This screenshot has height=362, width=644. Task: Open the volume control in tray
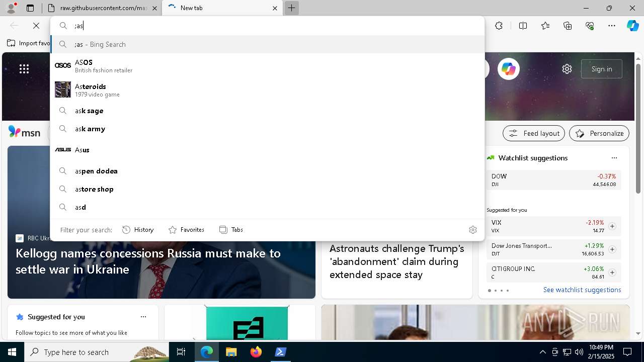tap(579, 352)
